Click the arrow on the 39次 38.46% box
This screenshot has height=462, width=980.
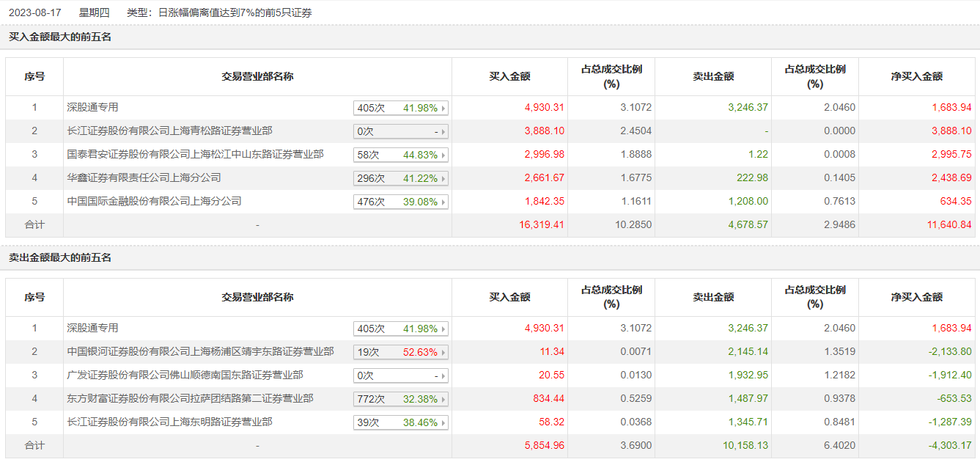443,423
